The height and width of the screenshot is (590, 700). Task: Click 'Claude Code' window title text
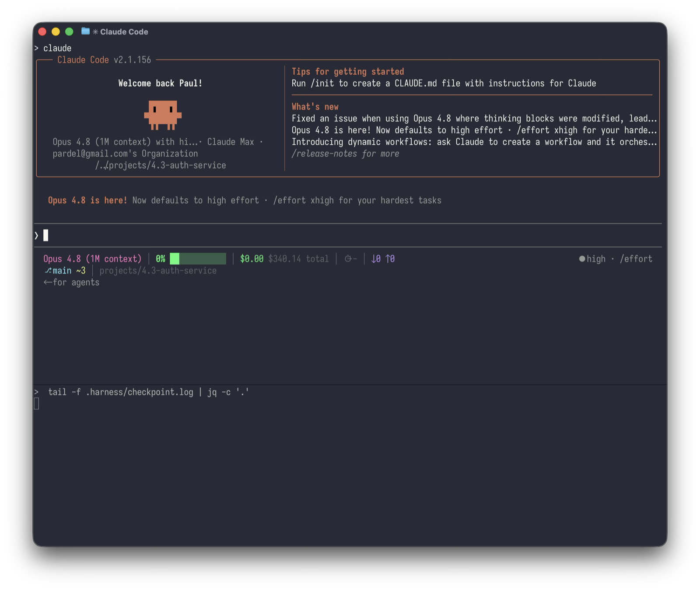pos(124,32)
